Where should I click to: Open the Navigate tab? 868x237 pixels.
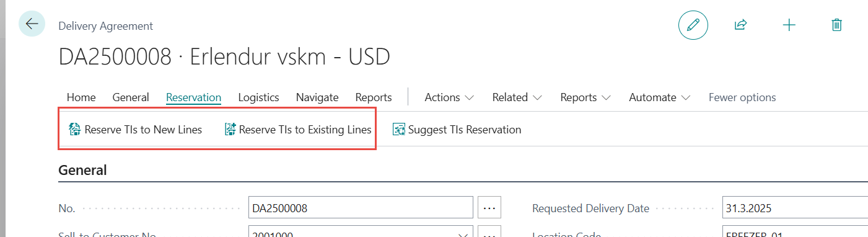coord(317,97)
